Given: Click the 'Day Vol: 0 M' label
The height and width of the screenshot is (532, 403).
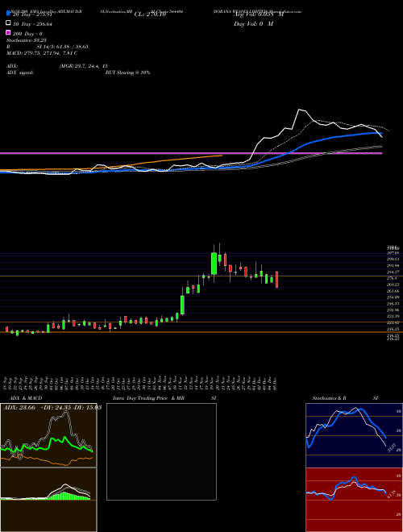Looking at the screenshot, I should tap(253, 23).
